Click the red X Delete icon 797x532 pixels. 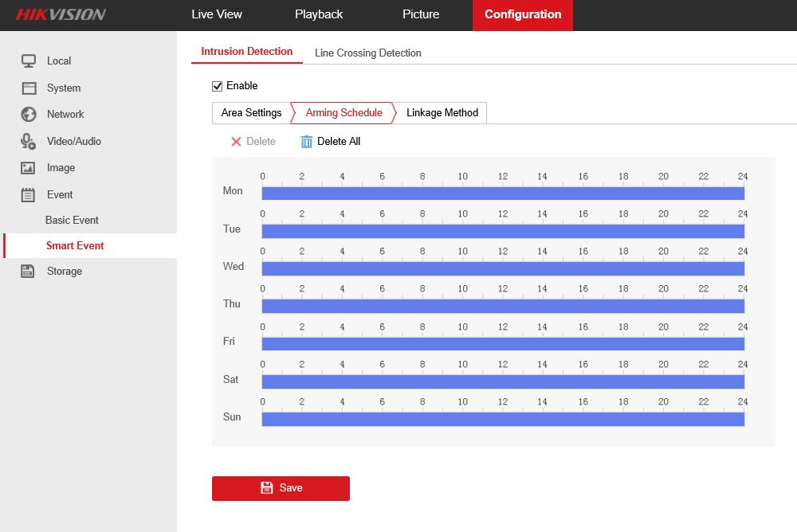click(236, 142)
